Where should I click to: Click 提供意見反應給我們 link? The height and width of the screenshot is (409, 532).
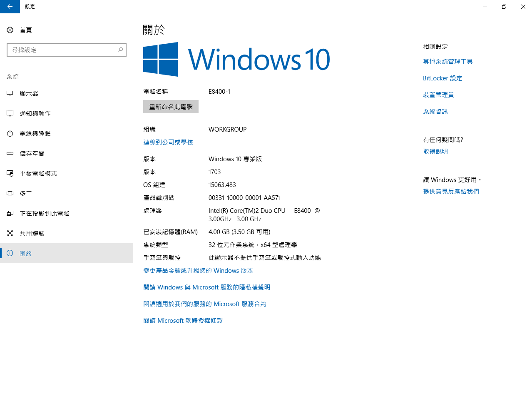pyautogui.click(x=451, y=192)
